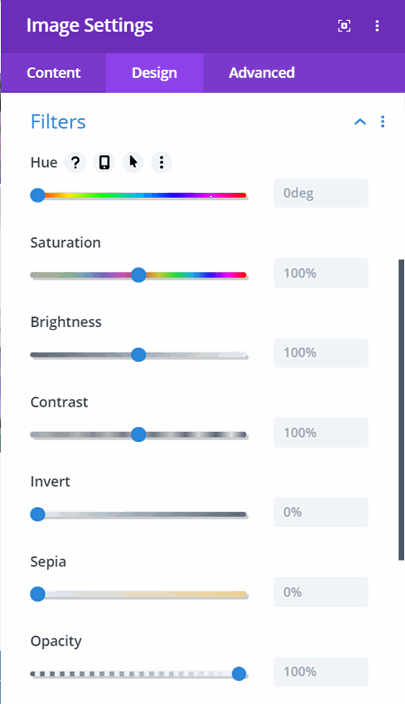Click the Hue slider handle
The height and width of the screenshot is (704, 405).
(38, 195)
